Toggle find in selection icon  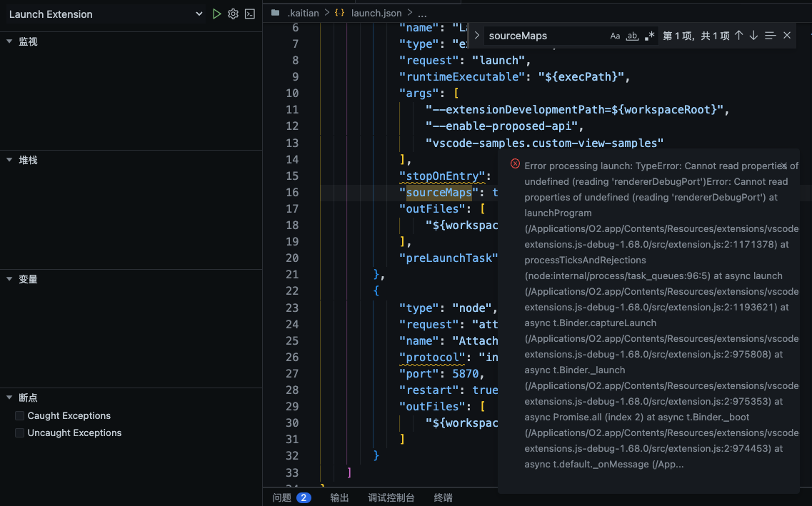point(768,34)
